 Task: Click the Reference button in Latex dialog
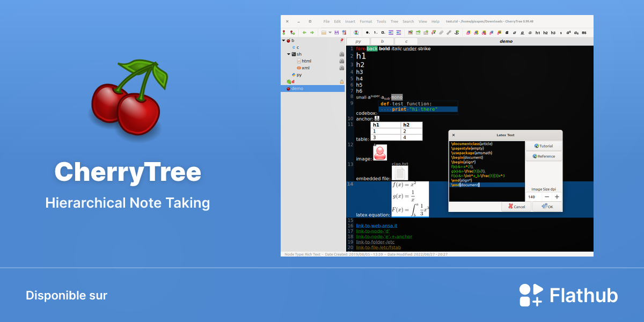[544, 156]
